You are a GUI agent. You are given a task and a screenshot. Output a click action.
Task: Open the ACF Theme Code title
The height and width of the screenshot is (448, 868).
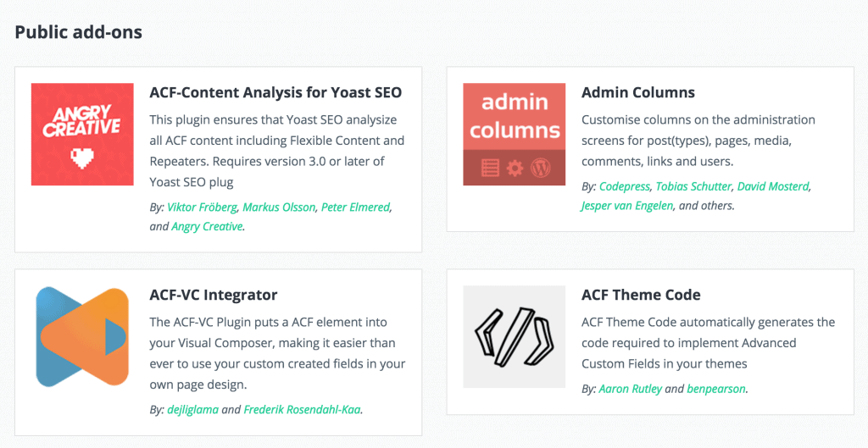[x=641, y=295]
